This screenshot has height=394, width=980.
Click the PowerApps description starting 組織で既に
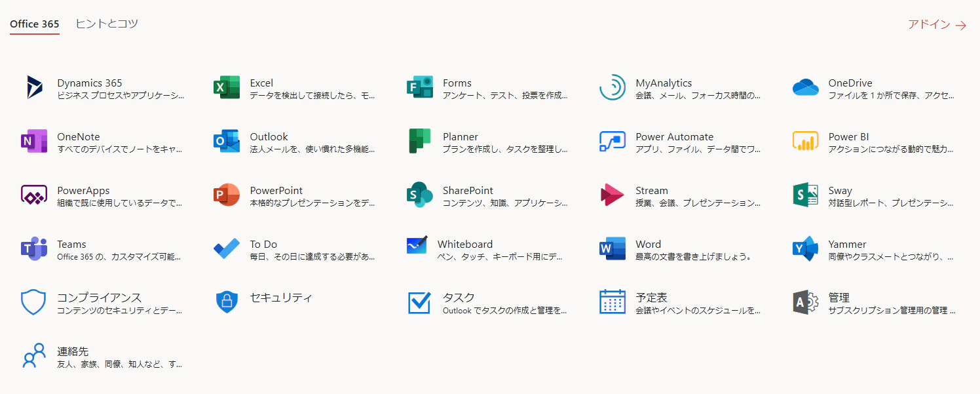pyautogui.click(x=120, y=203)
